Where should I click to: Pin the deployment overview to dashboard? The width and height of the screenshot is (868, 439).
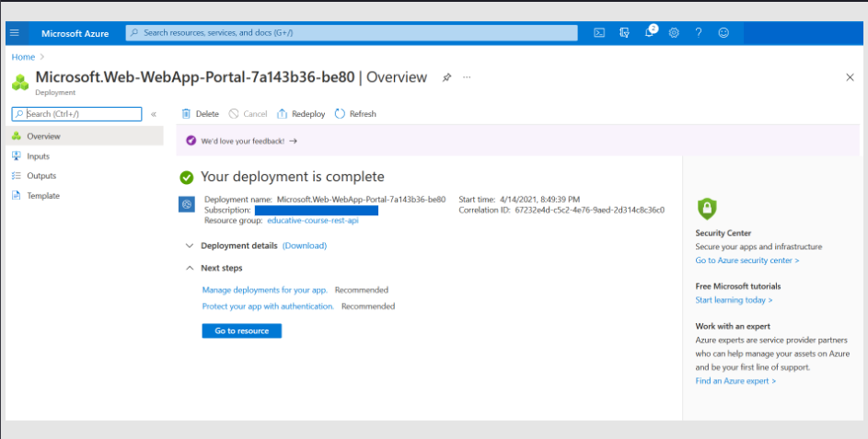[x=446, y=77]
